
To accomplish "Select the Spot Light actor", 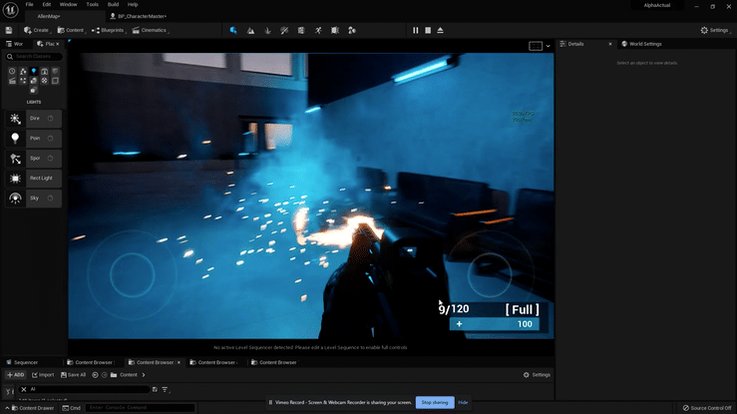I will (33, 158).
